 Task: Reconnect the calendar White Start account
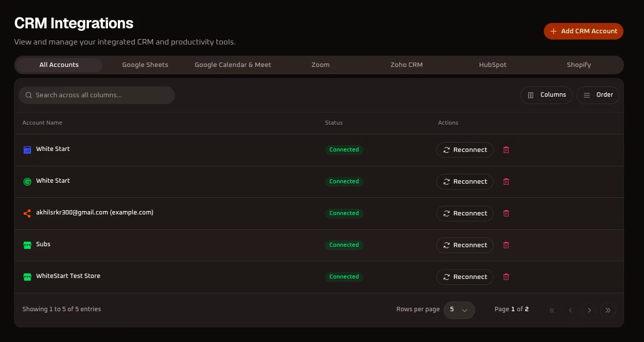pyautogui.click(x=465, y=150)
